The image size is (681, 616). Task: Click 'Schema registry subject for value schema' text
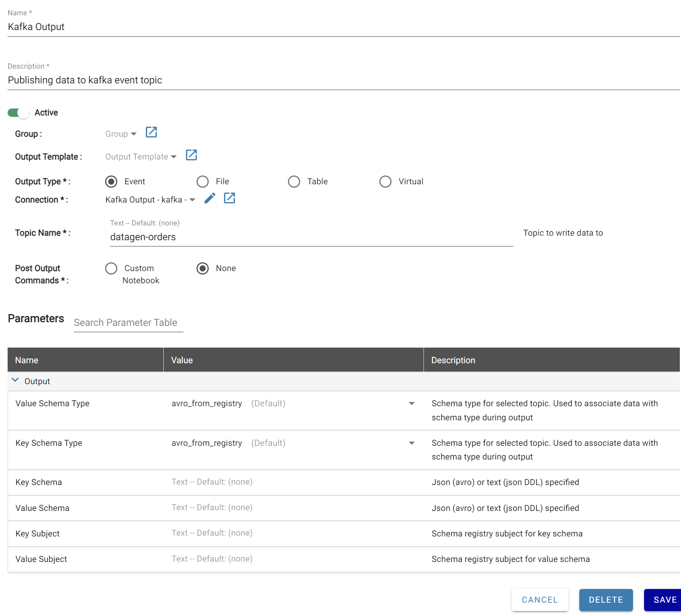click(511, 559)
